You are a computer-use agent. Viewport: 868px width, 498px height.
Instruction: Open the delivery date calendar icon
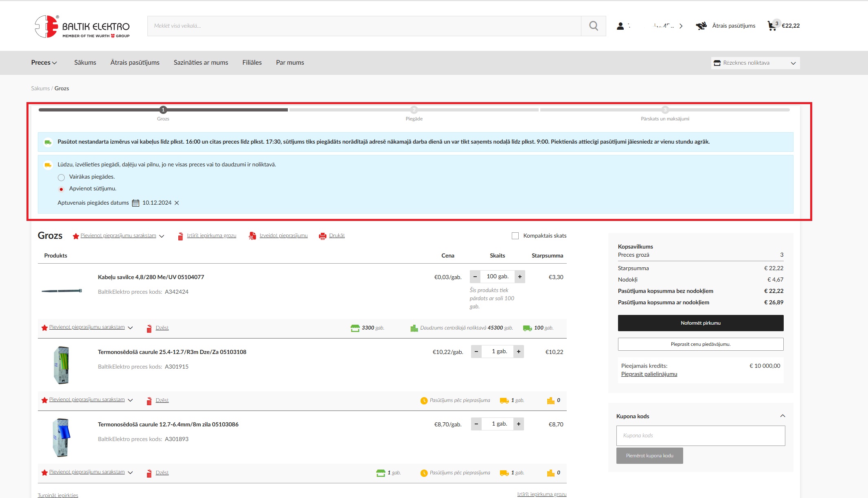(x=136, y=203)
